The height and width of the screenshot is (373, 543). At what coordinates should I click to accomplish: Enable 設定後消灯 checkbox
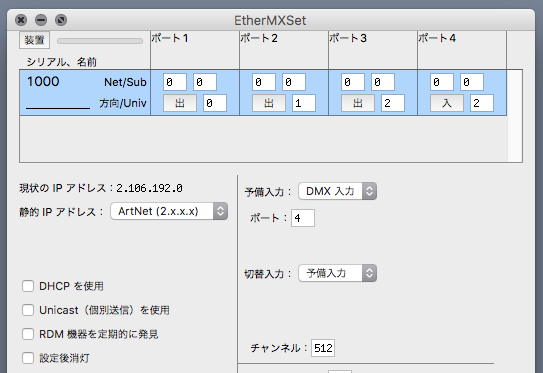[x=28, y=358]
